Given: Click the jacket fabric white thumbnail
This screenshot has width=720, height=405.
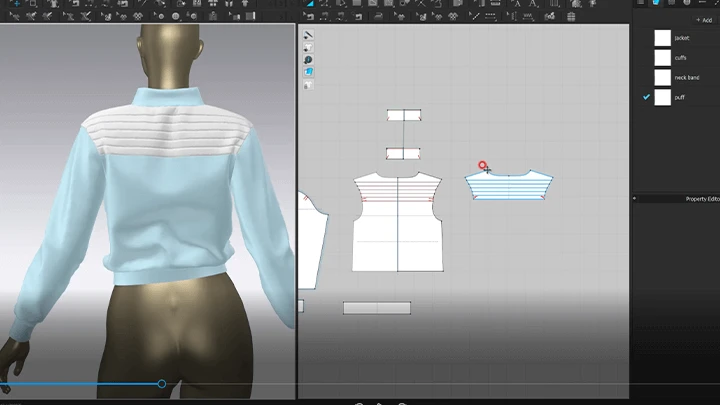Looking at the screenshot, I should pos(663,38).
